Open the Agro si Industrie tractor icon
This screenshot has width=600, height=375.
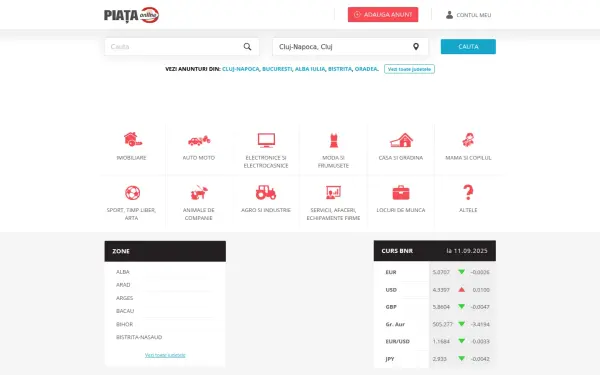(266, 192)
